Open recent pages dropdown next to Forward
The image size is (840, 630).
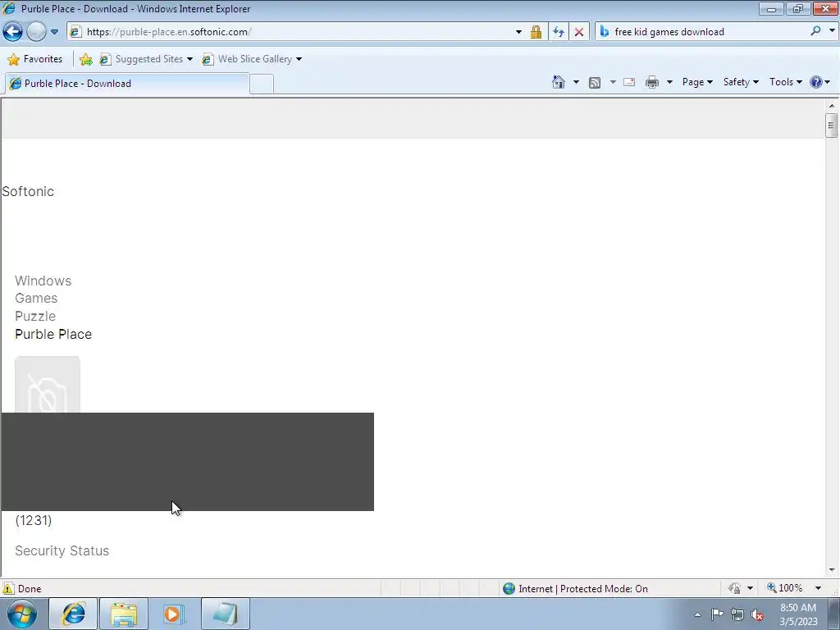click(54, 32)
